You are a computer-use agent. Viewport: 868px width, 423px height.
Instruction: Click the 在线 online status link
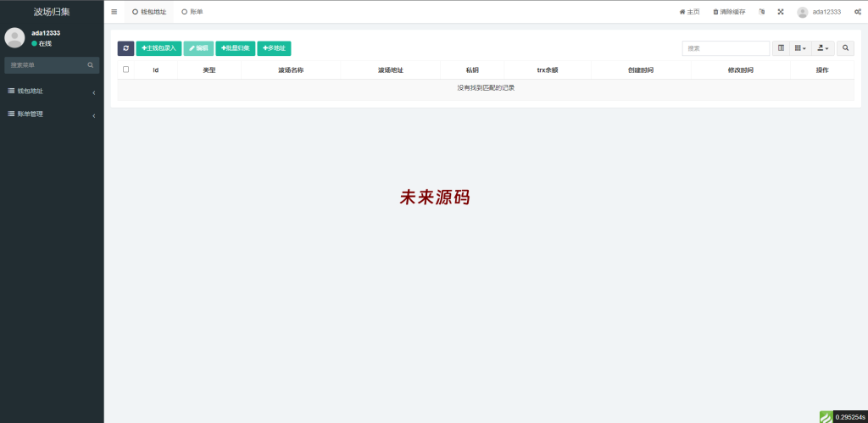coord(42,43)
